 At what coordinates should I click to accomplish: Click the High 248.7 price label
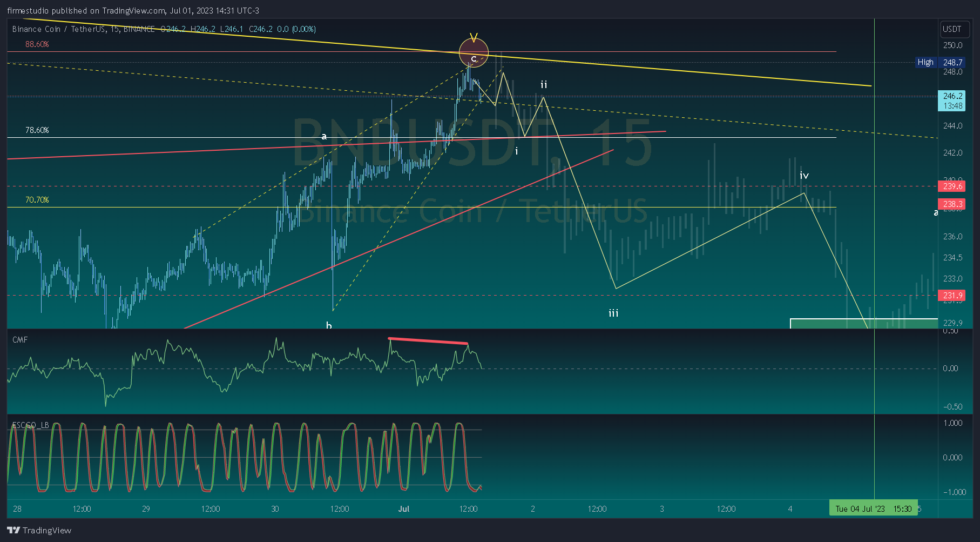click(940, 62)
